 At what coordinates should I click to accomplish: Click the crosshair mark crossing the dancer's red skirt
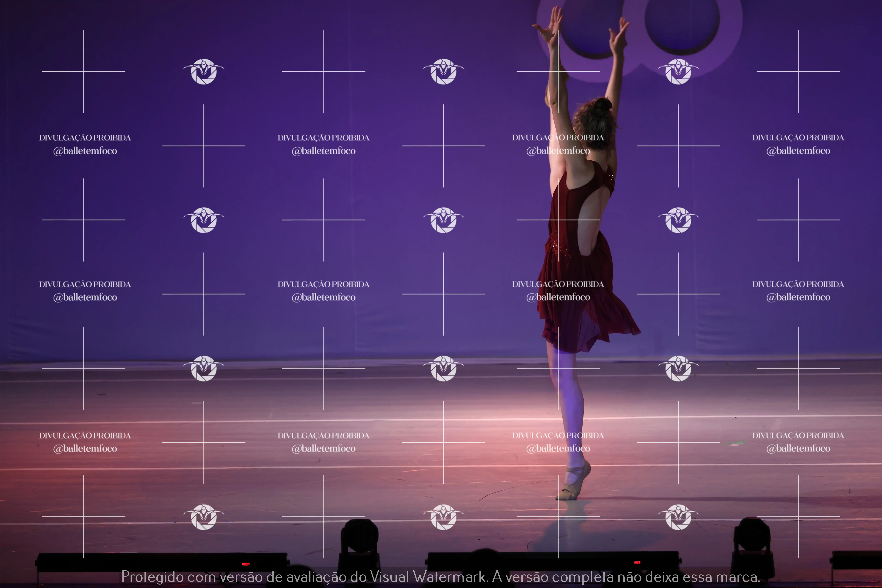558,220
